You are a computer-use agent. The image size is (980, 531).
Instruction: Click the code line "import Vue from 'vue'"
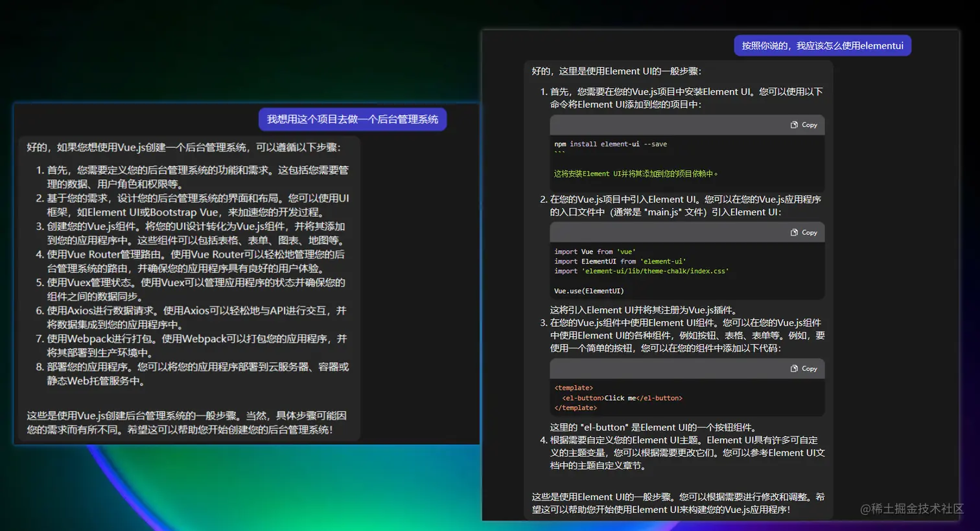point(595,251)
